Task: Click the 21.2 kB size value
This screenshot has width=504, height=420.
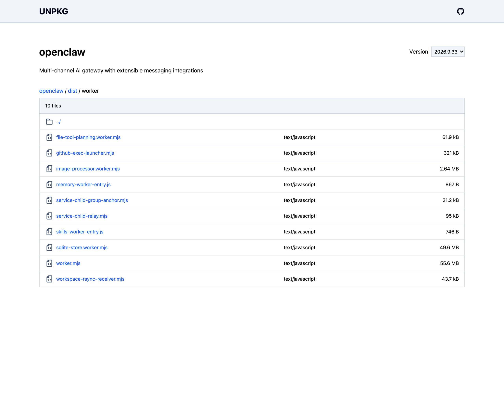Action: click(451, 200)
